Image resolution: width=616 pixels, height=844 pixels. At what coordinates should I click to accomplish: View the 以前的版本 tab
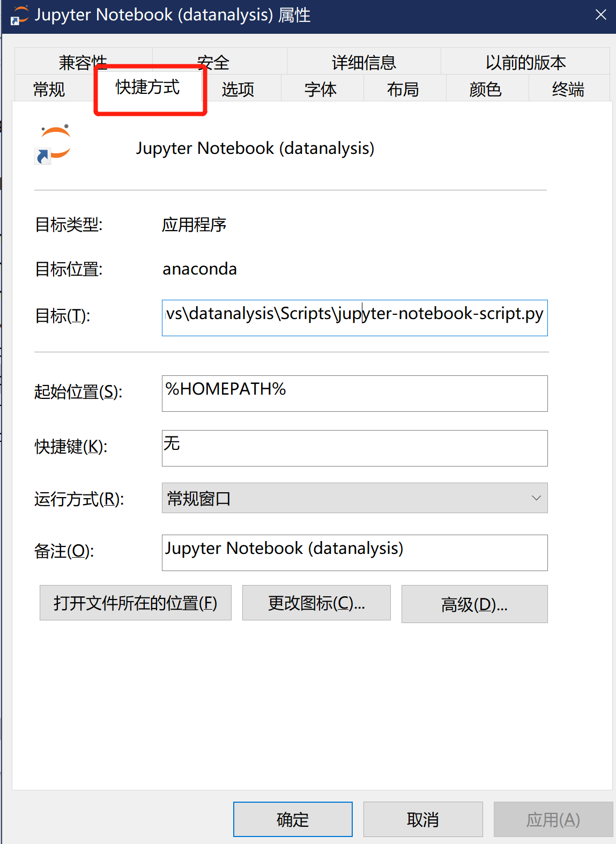pyautogui.click(x=525, y=62)
